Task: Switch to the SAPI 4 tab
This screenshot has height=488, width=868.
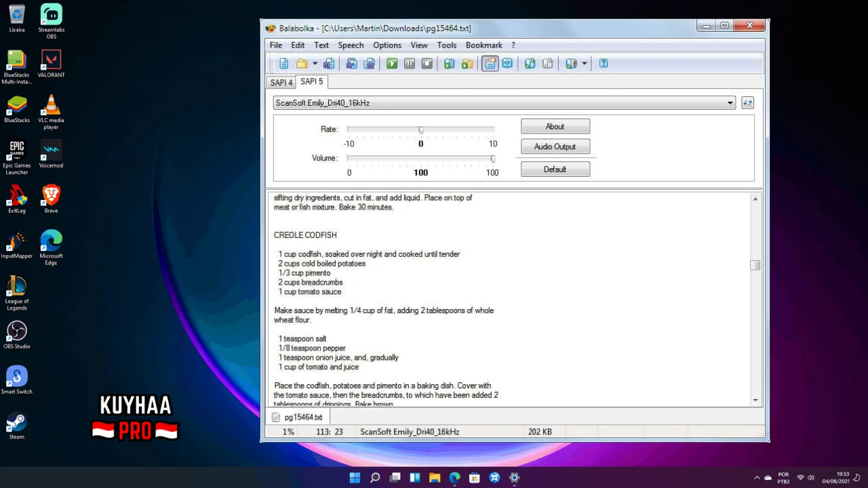Action: pos(281,83)
